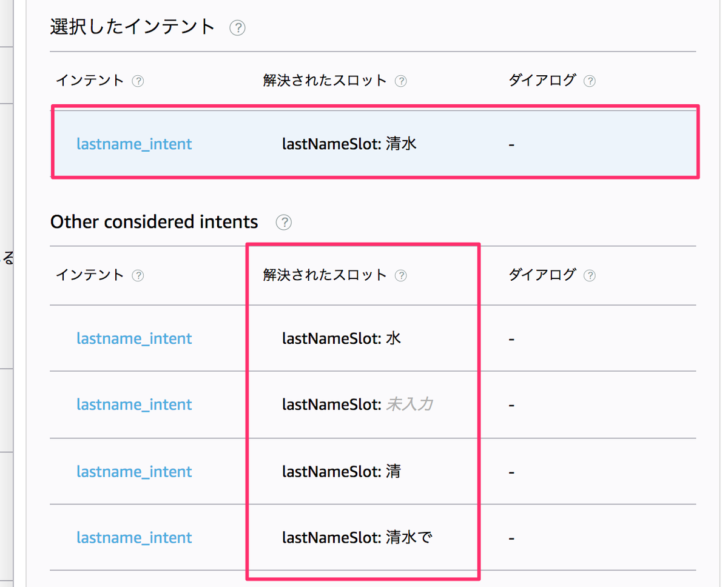Select the lastNameSlot: 清 slot entry
728x587 pixels.
[342, 471]
